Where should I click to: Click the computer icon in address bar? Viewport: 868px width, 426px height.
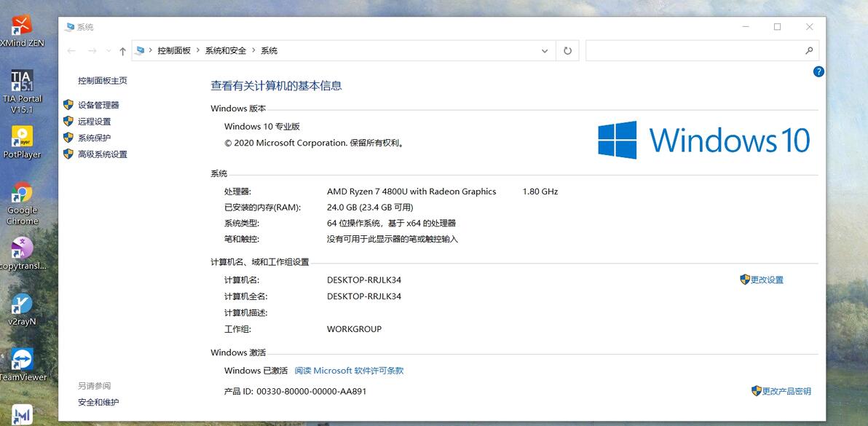pos(141,50)
